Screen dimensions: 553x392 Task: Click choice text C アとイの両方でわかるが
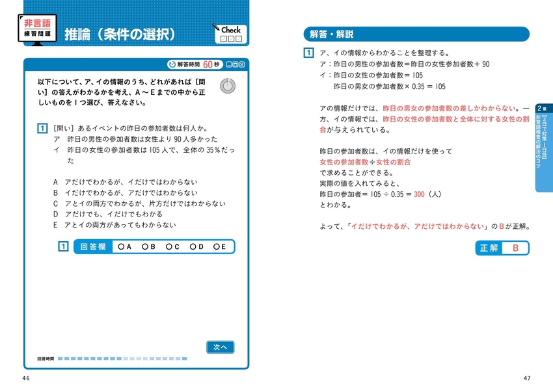tap(139, 203)
